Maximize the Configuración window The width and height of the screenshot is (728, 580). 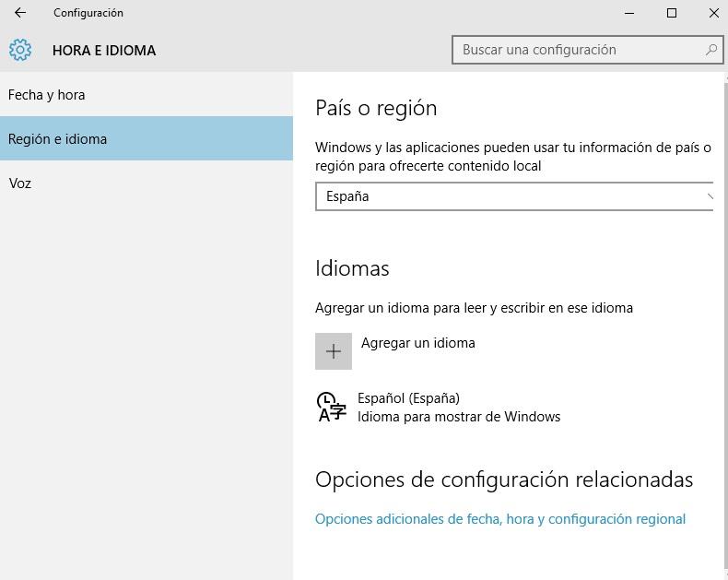[672, 13]
